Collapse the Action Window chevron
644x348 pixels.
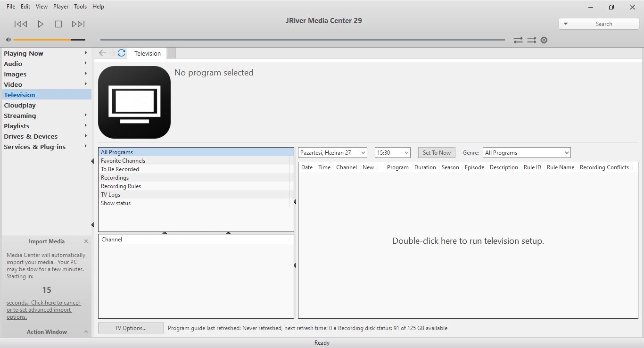(x=86, y=332)
